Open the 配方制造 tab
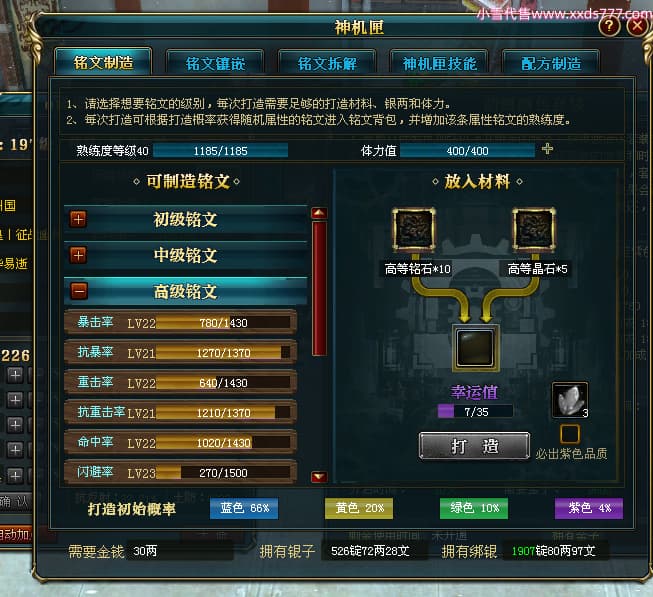The width and height of the screenshot is (653, 597). (551, 63)
